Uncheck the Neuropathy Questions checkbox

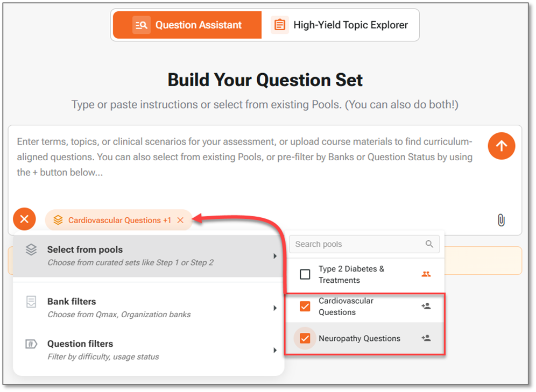305,338
